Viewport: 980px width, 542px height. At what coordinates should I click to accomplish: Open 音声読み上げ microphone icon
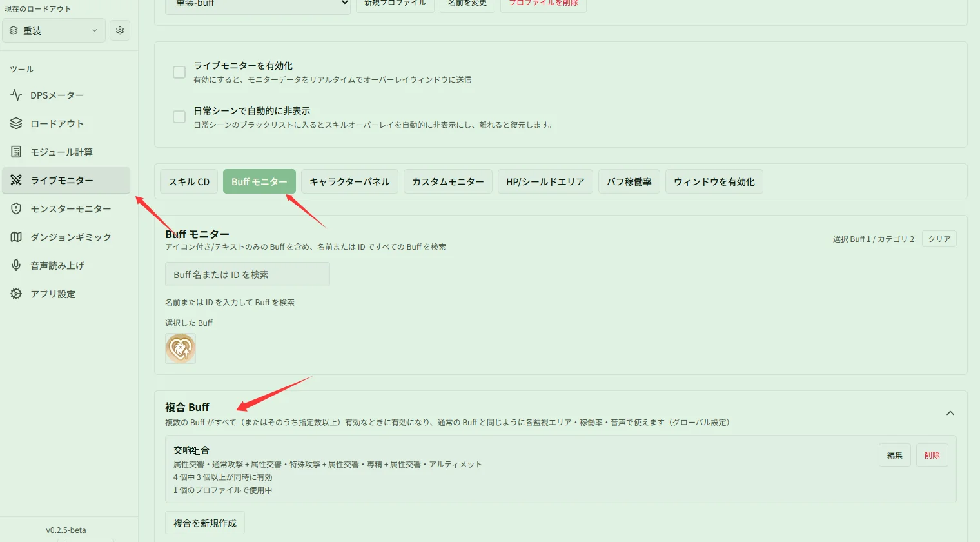(16, 265)
